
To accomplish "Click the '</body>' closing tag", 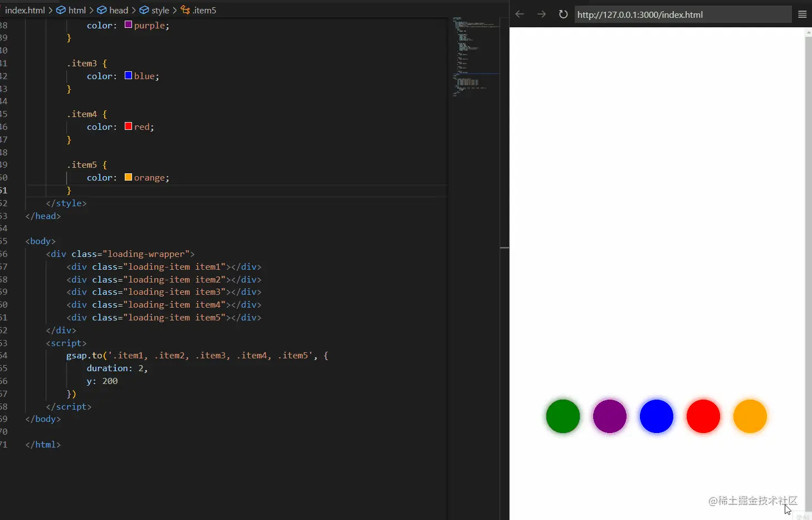I will point(43,419).
